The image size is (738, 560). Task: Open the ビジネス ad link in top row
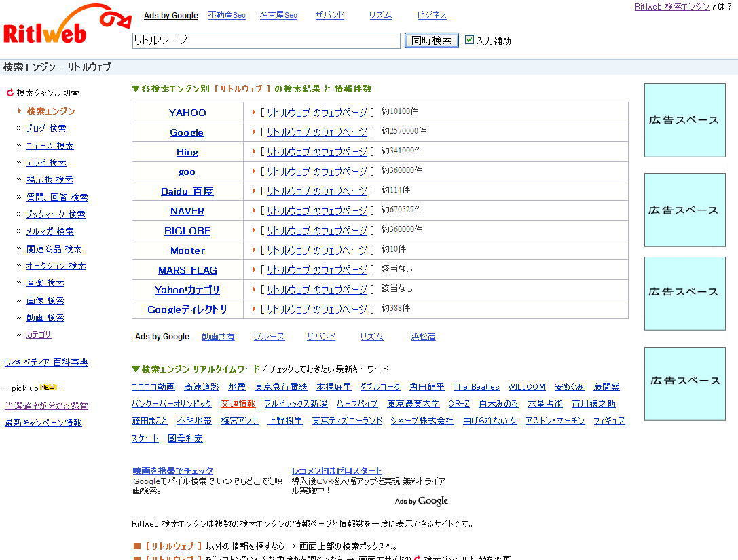[x=432, y=15]
